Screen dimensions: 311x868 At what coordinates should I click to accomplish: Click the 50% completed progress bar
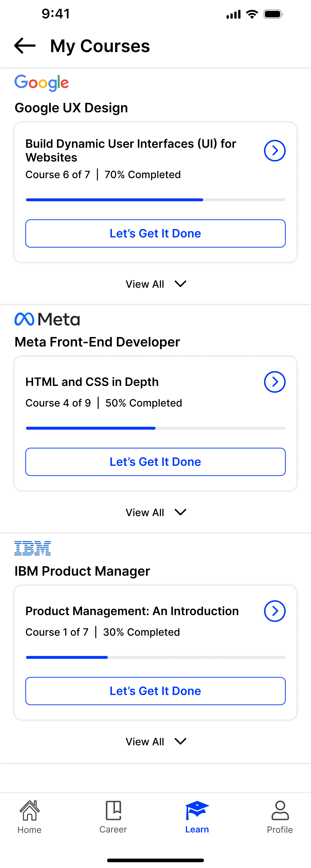155,428
